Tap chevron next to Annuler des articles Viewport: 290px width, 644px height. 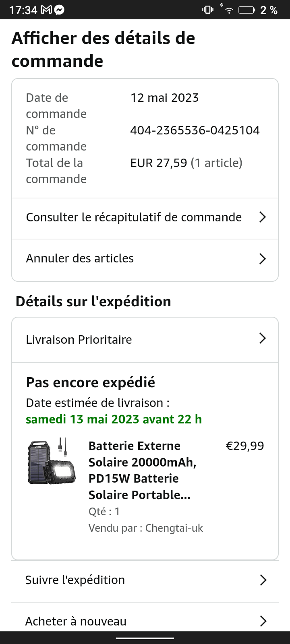tap(263, 258)
